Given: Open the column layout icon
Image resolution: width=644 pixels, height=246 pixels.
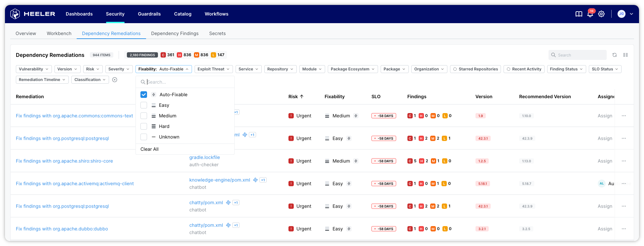Looking at the screenshot, I should [625, 55].
